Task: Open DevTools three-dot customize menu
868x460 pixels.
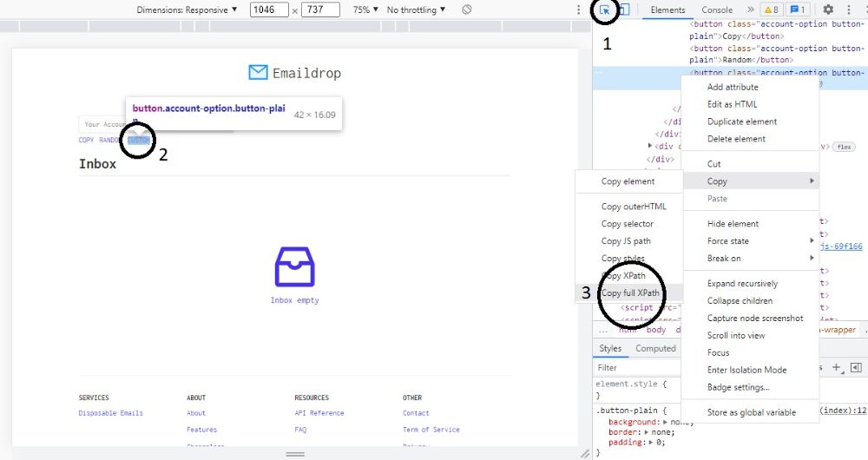Action: point(849,10)
